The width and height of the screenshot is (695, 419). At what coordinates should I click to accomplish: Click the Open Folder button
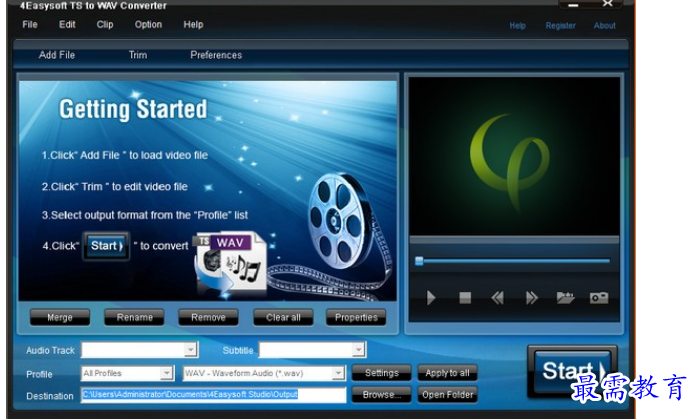coord(447,395)
